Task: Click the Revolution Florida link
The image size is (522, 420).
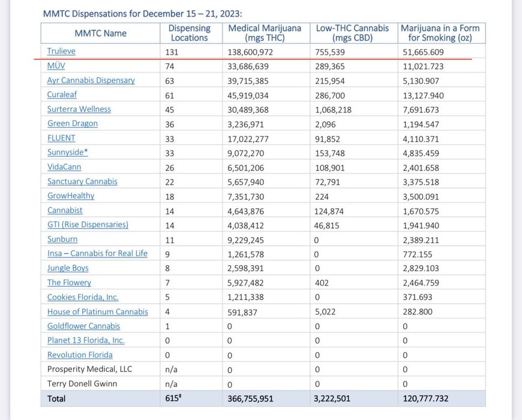Action: click(80, 355)
